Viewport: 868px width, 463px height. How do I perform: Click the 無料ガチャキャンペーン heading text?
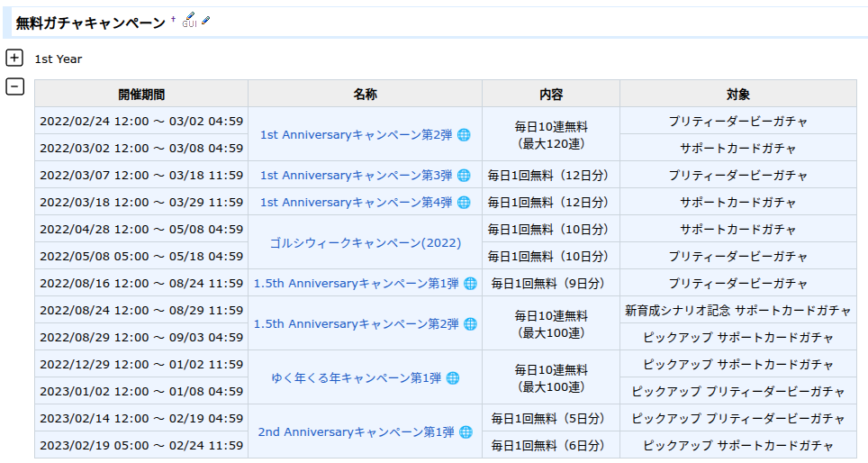[90, 23]
